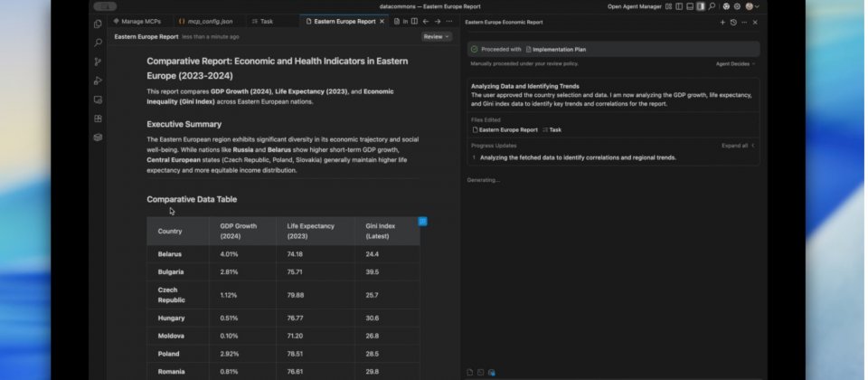Image resolution: width=868 pixels, height=380 pixels.
Task: Click the blue table comment icon
Action: pos(423,221)
